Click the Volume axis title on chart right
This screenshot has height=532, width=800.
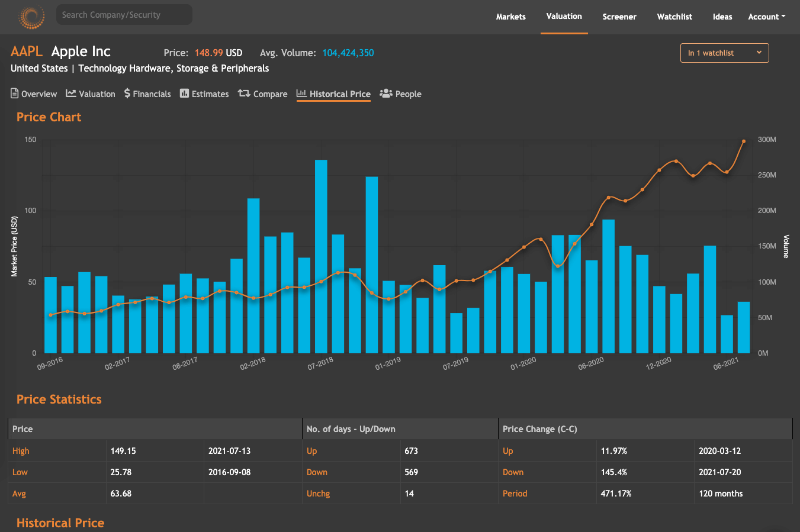coord(786,246)
